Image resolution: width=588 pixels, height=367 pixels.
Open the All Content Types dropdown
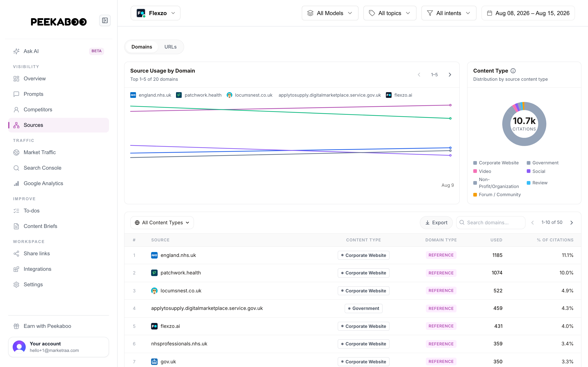coord(162,223)
